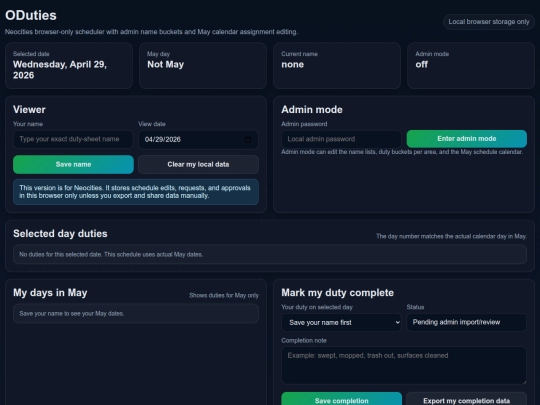Open the calendar picker icon in View date
The height and width of the screenshot is (405, 540).
tap(248, 139)
